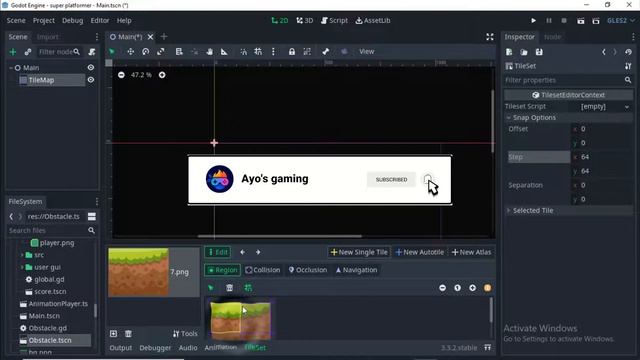Viewport: 640px width, 360px height.
Task: Select Collision editing mode
Action: (x=263, y=270)
